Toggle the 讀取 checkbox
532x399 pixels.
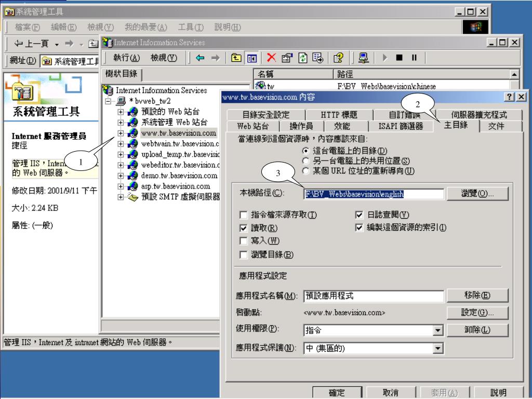243,228
